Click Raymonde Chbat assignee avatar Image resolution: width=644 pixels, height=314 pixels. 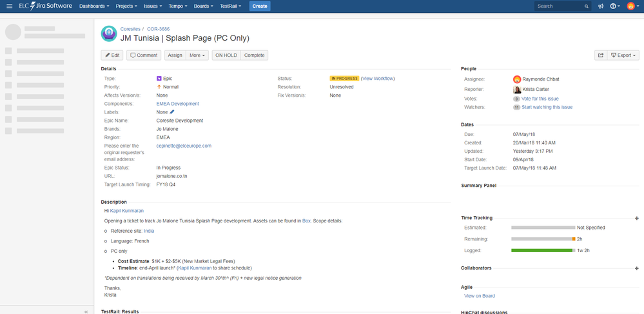(517, 79)
